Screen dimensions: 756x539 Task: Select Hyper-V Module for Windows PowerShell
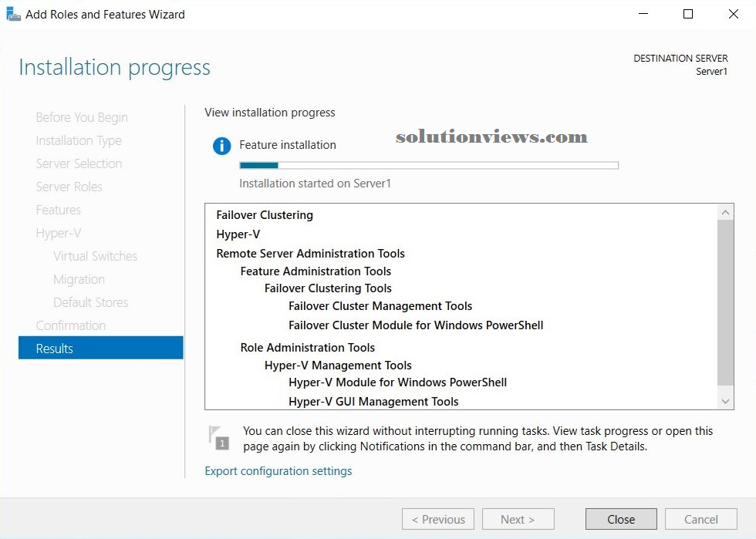[x=398, y=382]
